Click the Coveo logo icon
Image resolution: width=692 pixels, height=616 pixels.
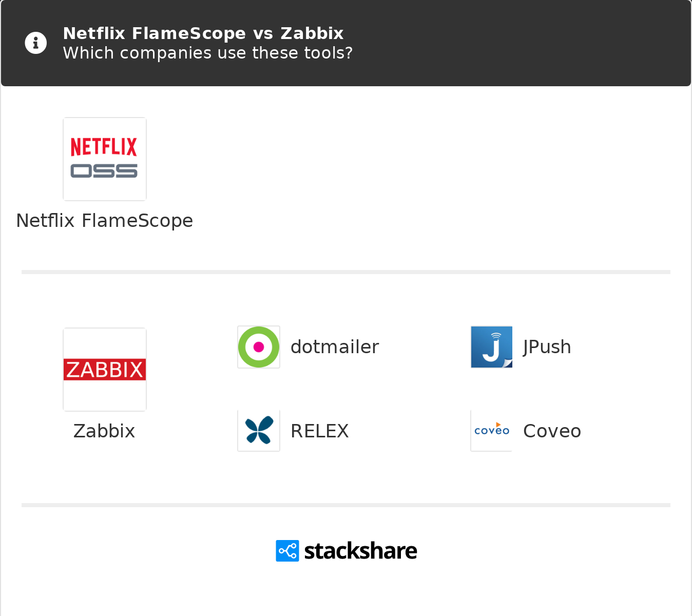tap(491, 431)
